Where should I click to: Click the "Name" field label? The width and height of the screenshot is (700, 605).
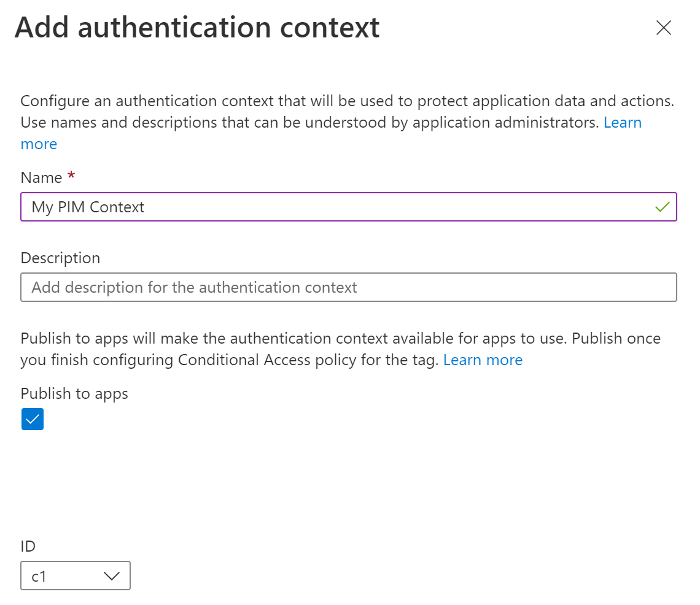click(x=41, y=178)
